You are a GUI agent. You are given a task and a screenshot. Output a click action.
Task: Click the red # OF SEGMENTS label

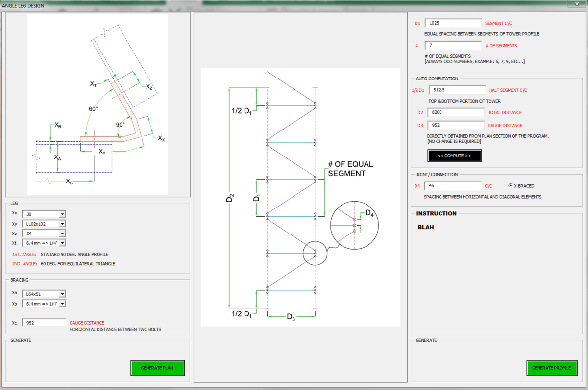(x=501, y=46)
